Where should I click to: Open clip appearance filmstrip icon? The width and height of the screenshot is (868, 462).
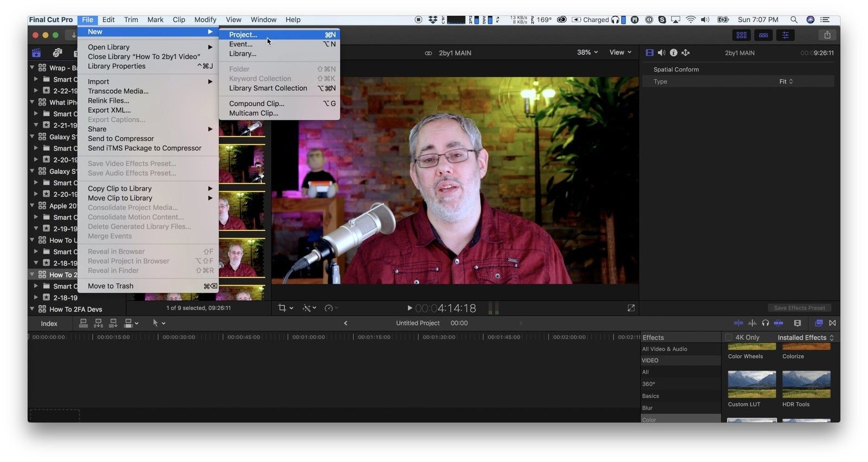coord(797,323)
